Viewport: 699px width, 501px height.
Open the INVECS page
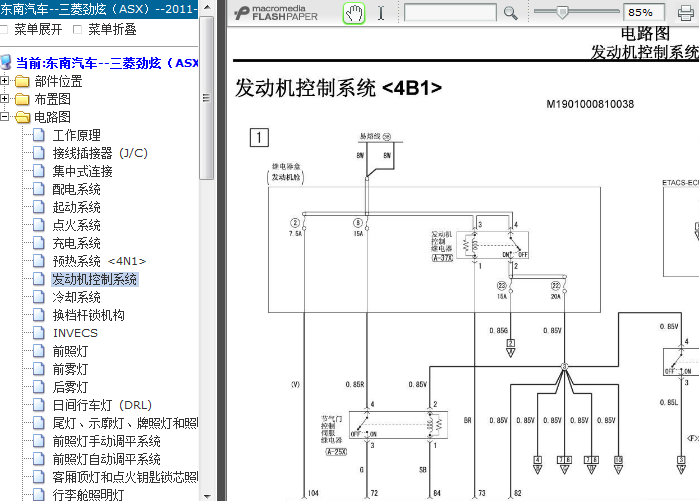[x=75, y=333]
